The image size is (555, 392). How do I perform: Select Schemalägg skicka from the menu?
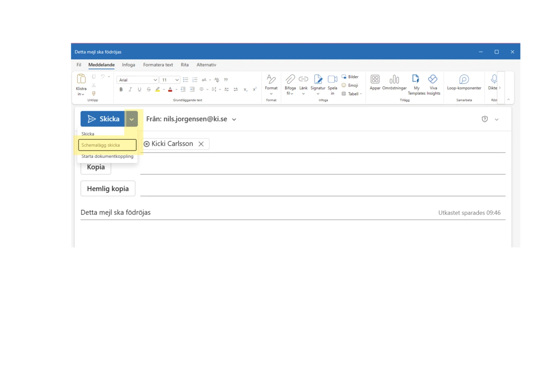107,145
